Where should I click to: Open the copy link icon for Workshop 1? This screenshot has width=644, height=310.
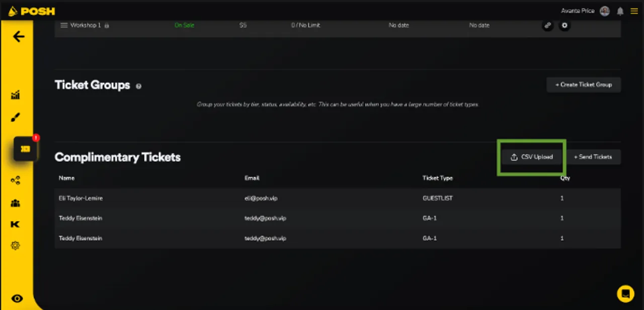547,25
